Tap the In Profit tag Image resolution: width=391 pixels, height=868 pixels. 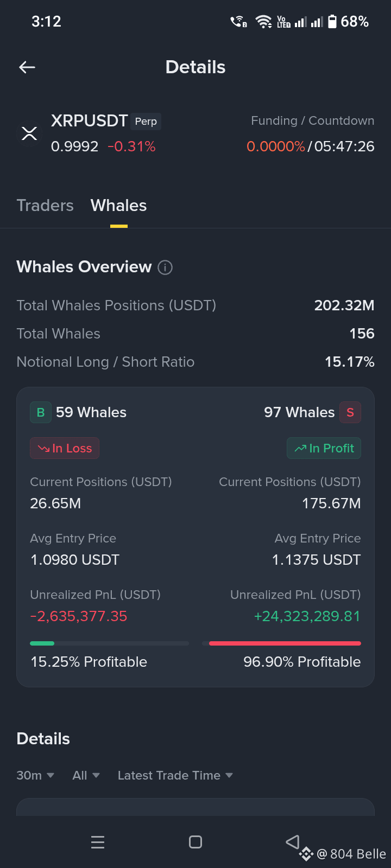(x=324, y=448)
